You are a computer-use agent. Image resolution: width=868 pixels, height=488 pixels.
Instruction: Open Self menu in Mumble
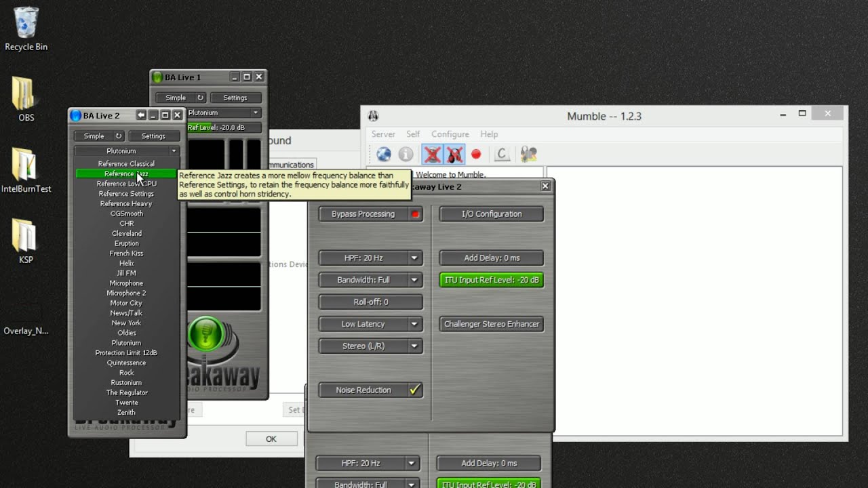point(413,134)
